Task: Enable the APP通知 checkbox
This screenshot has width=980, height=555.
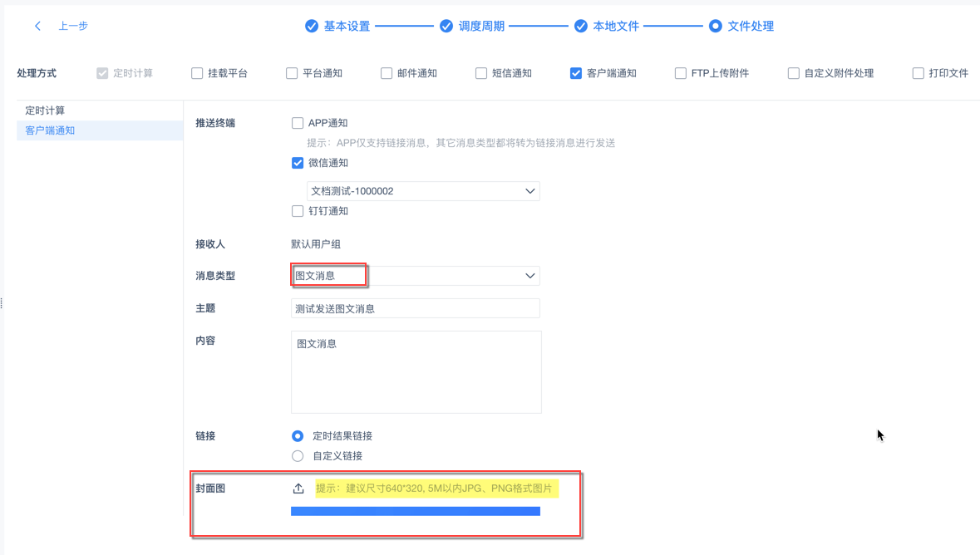Action: [298, 123]
